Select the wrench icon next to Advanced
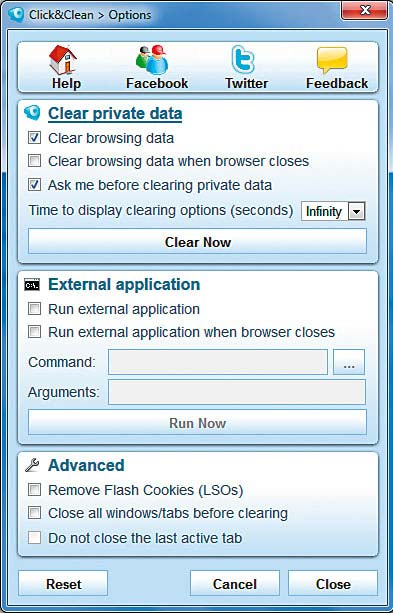 pos(32,465)
